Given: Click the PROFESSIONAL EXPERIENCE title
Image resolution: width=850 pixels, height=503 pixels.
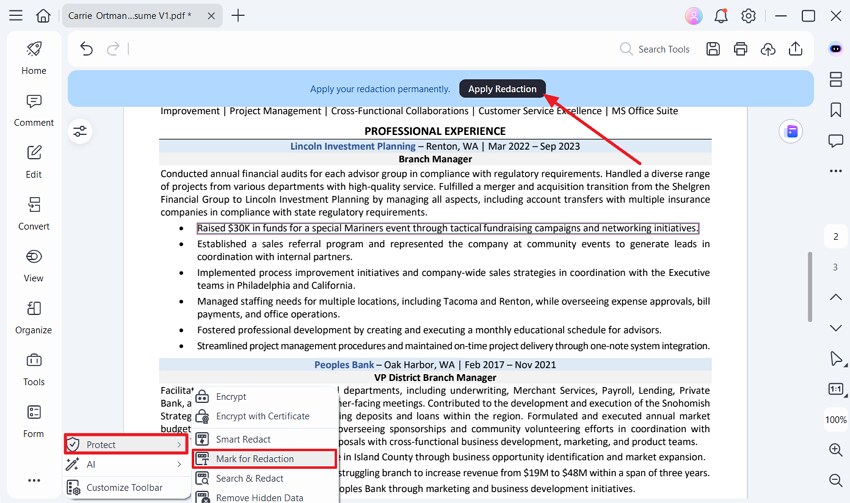Looking at the screenshot, I should (x=435, y=131).
